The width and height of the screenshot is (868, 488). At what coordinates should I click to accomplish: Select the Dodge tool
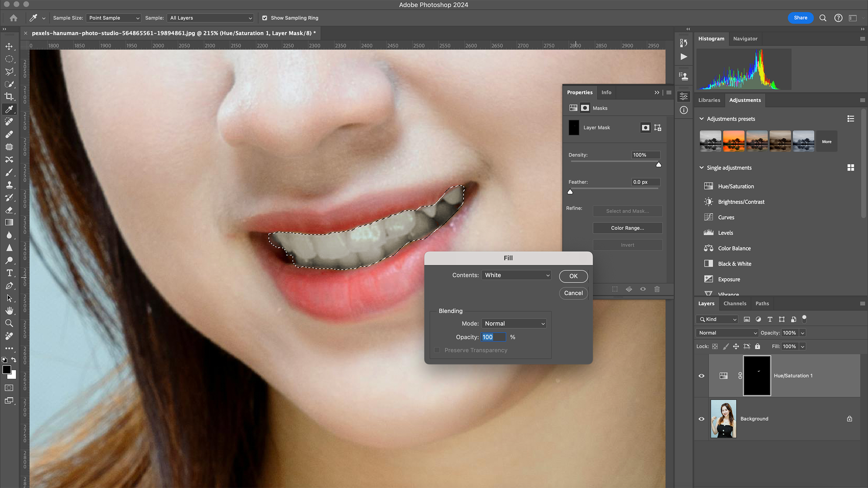coord(9,260)
